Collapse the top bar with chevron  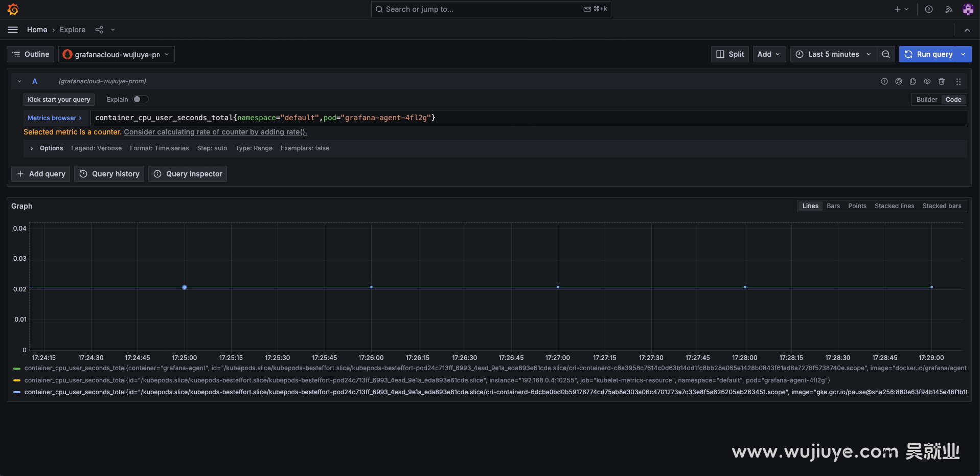967,30
